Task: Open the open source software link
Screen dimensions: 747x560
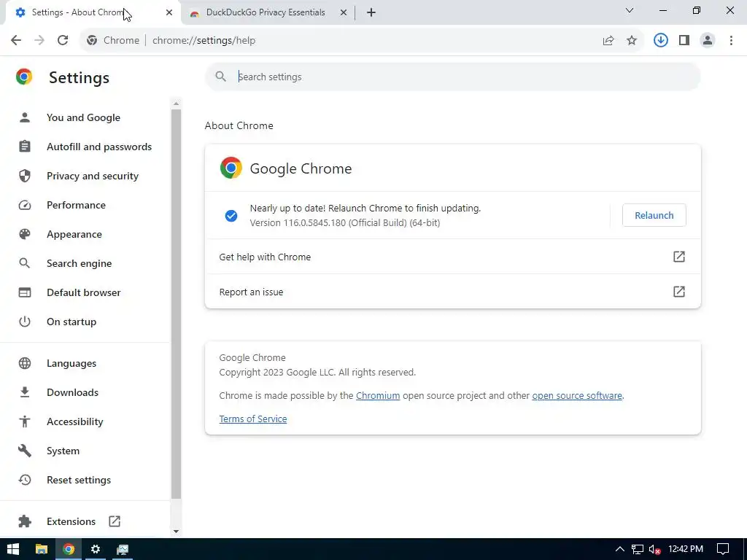Action: (577, 396)
